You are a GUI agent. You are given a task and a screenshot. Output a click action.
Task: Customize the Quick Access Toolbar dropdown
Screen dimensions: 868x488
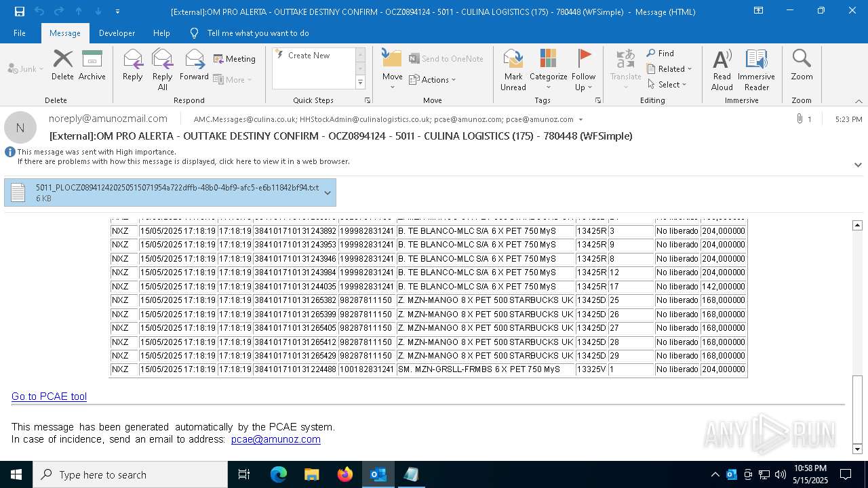[x=118, y=12]
